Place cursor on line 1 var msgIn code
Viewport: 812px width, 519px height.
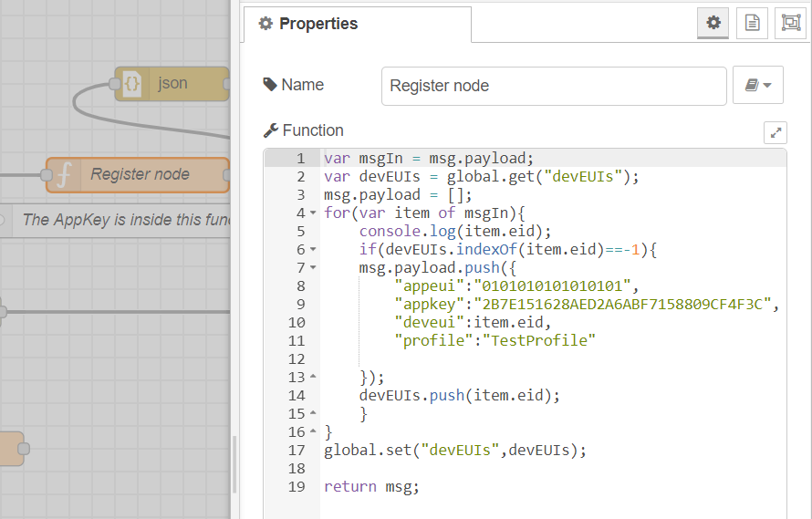[x=428, y=159]
